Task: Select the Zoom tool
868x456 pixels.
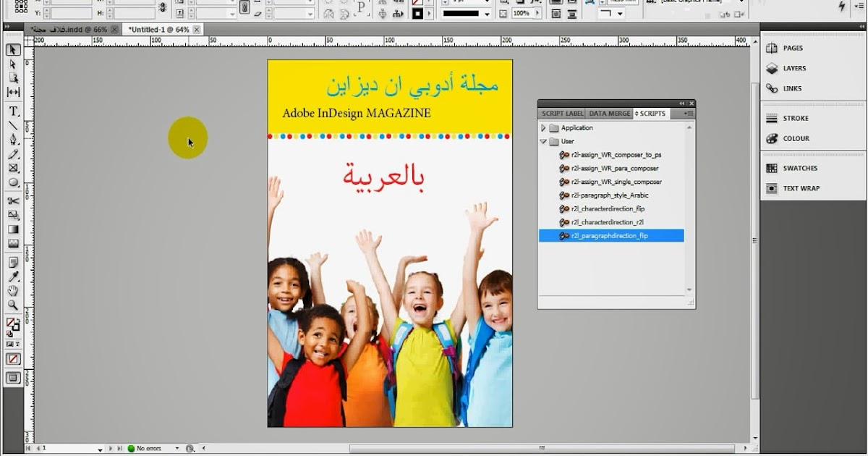Action: (x=13, y=305)
